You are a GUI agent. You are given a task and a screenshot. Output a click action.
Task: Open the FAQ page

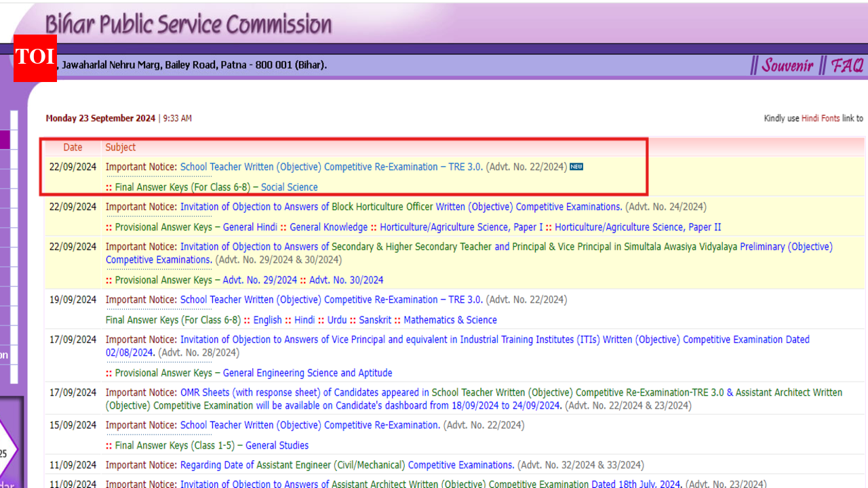pos(847,66)
